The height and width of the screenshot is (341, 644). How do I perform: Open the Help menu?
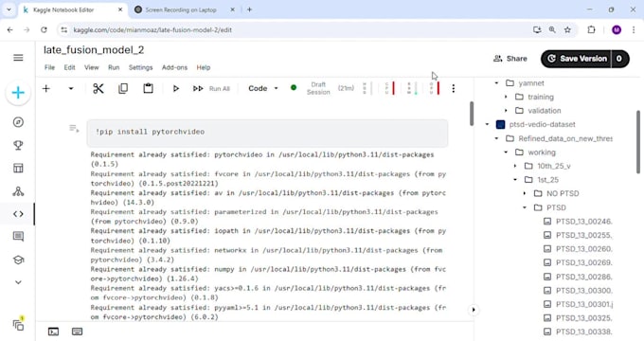(x=204, y=67)
